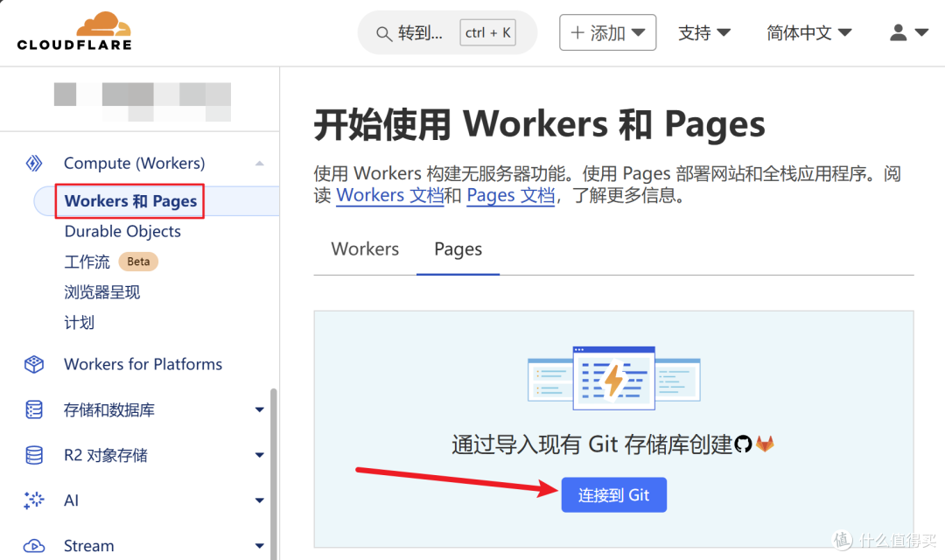The height and width of the screenshot is (560, 945).
Task: Click the 连接到 Git button
Action: coord(613,495)
